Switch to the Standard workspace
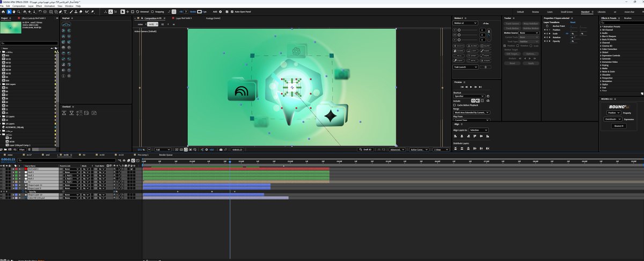The height and width of the screenshot is (261, 644). coord(584,11)
